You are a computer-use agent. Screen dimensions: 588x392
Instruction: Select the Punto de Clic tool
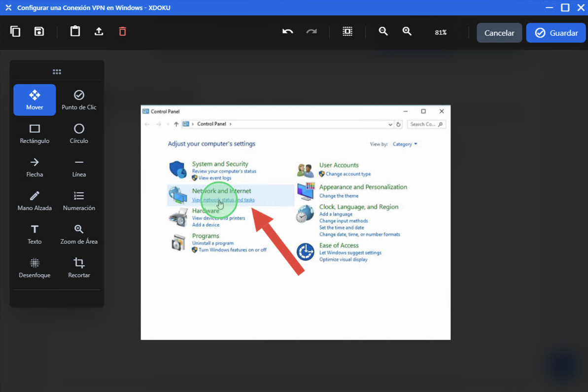click(79, 100)
